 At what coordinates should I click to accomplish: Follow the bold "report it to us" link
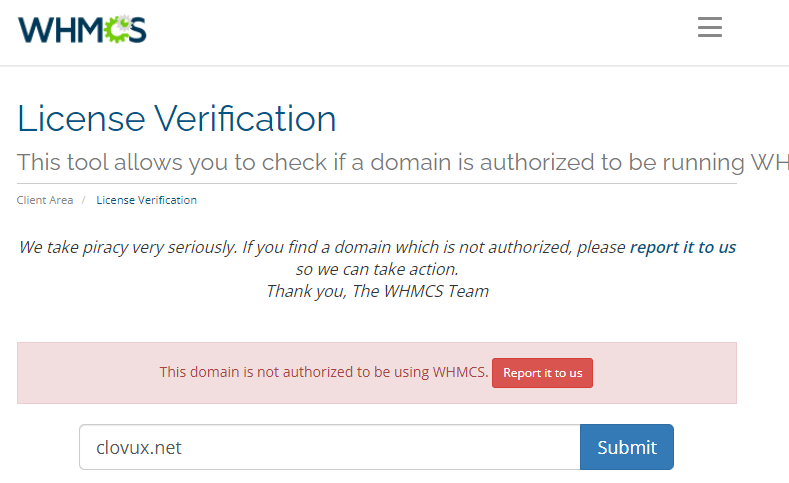click(682, 247)
